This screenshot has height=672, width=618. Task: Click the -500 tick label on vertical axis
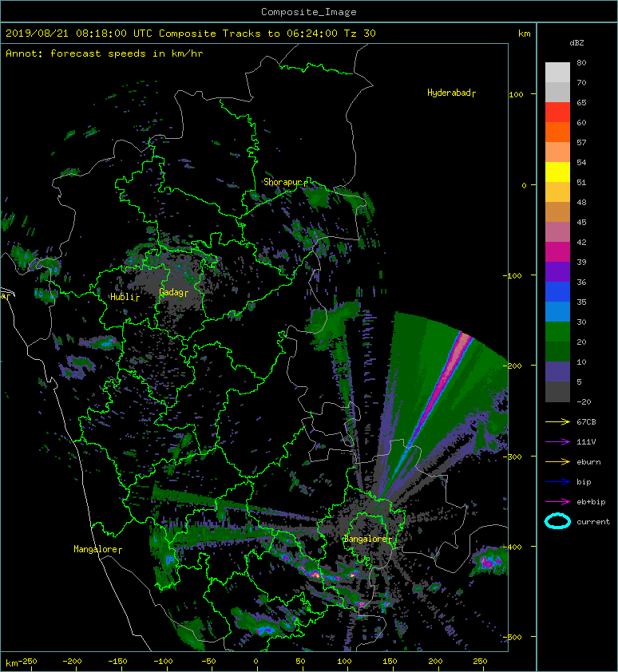[x=513, y=638]
